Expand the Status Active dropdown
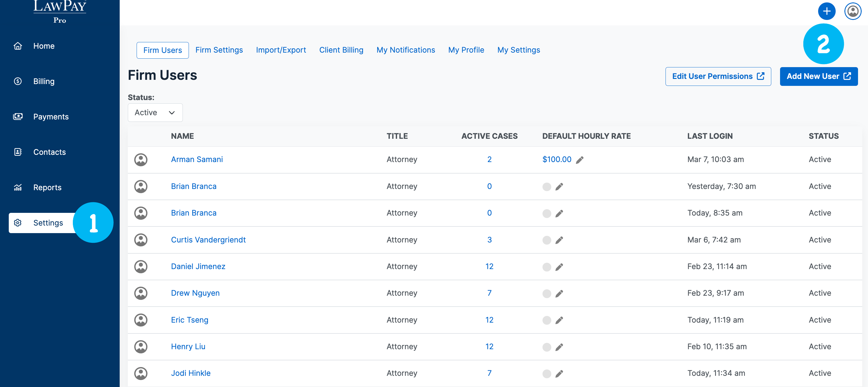Viewport: 868px width, 387px height. (x=155, y=112)
